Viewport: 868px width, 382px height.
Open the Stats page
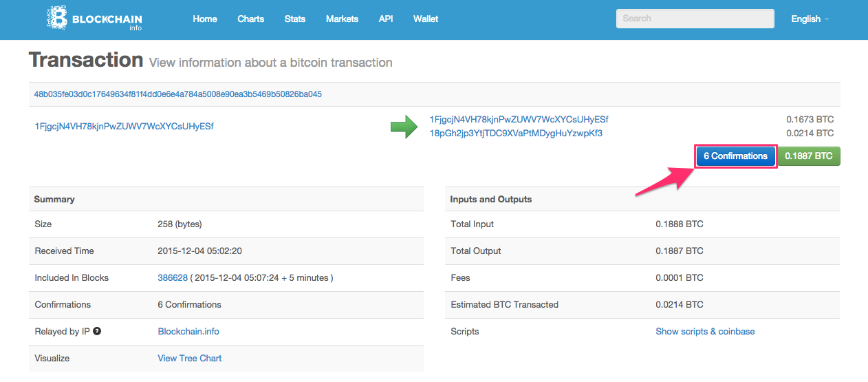[295, 19]
